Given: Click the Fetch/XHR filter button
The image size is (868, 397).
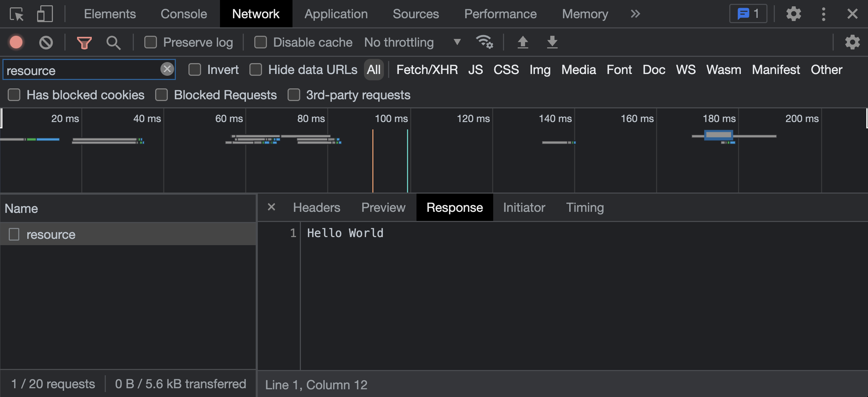Looking at the screenshot, I should tap(427, 69).
